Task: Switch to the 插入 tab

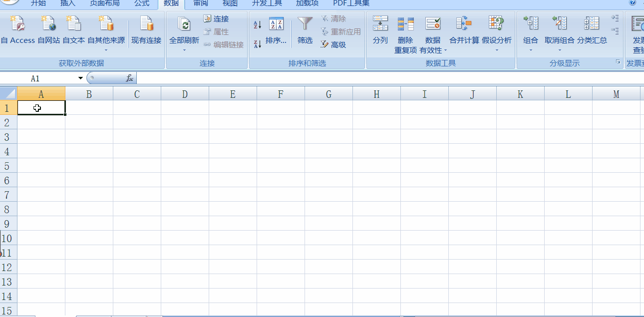Action: pyautogui.click(x=68, y=3)
